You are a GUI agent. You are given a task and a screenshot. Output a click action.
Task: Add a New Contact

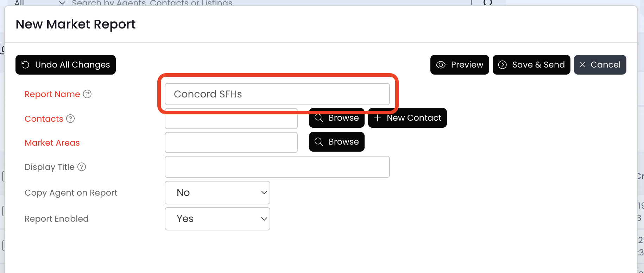pos(407,118)
